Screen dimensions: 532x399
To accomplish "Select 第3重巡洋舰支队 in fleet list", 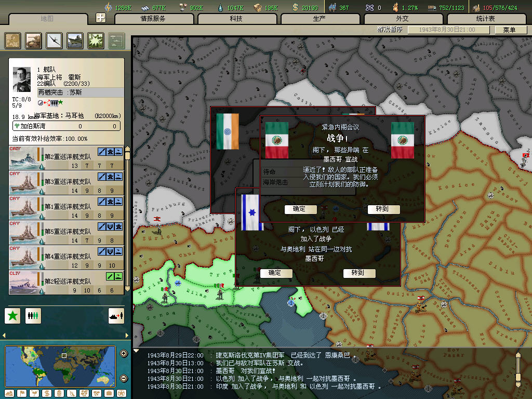I will pos(66,182).
